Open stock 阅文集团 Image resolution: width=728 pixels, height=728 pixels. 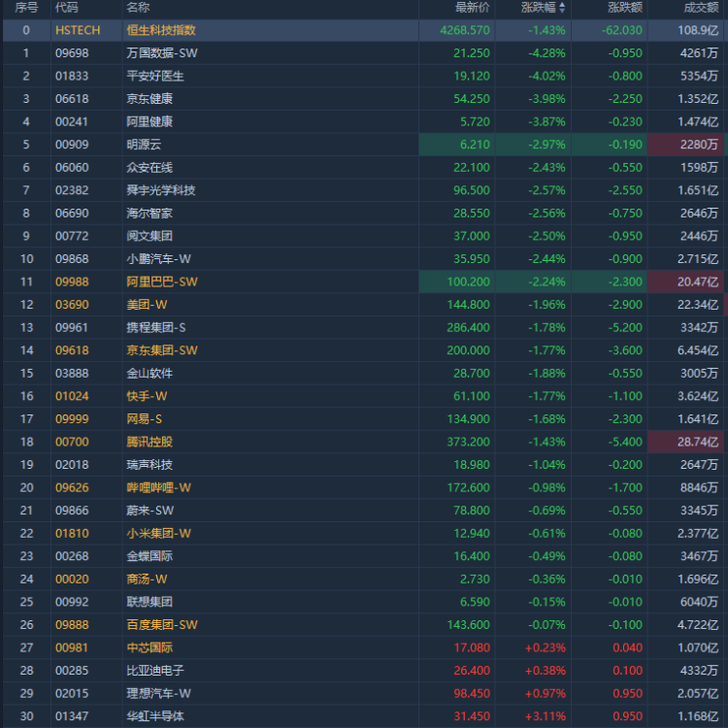(x=149, y=236)
